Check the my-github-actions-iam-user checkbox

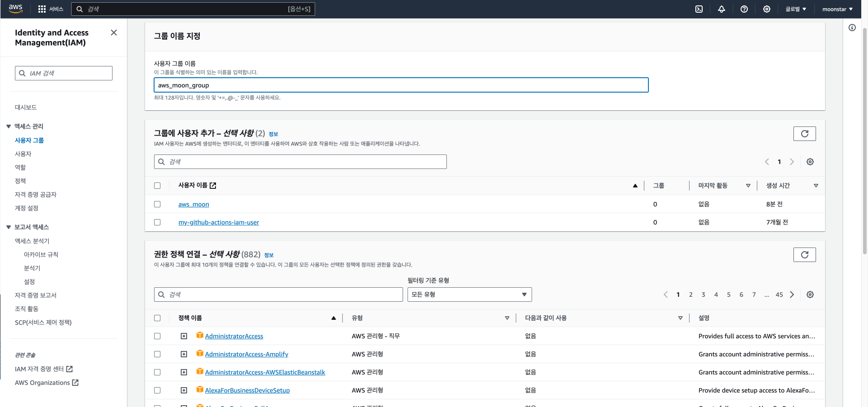(x=157, y=222)
